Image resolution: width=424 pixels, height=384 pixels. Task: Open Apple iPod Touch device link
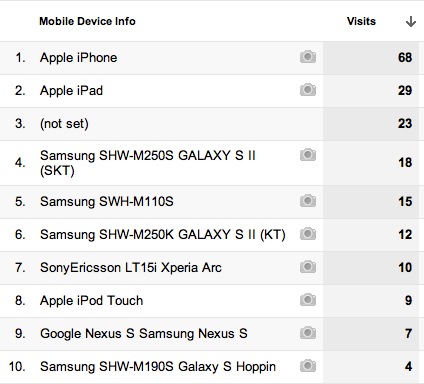pos(92,301)
